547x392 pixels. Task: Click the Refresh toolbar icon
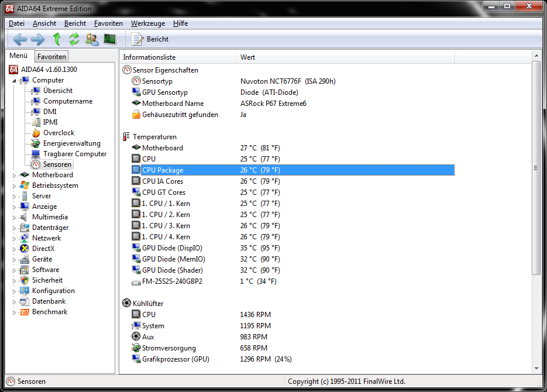coord(74,39)
